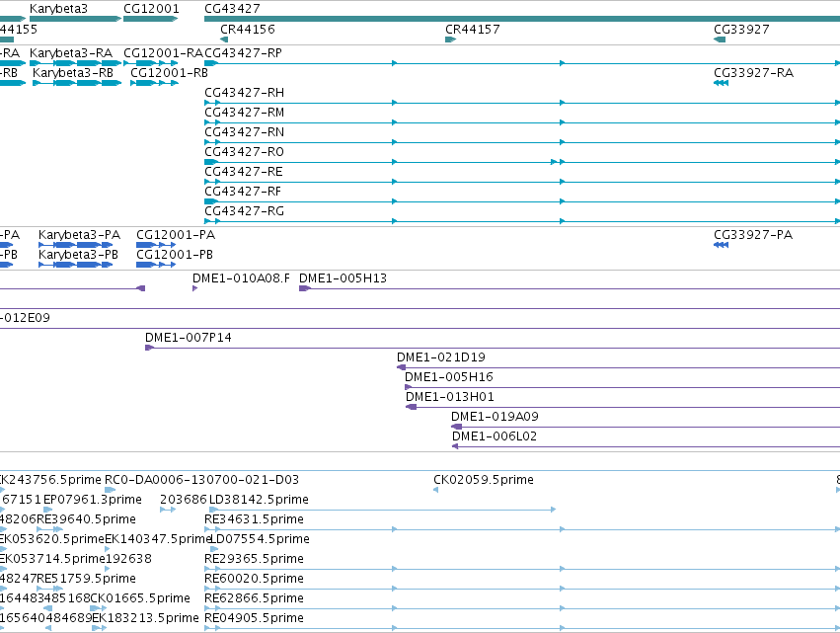Select the DME1-013H01 clone
Viewport: 840px width, 633px height.
click(623, 407)
